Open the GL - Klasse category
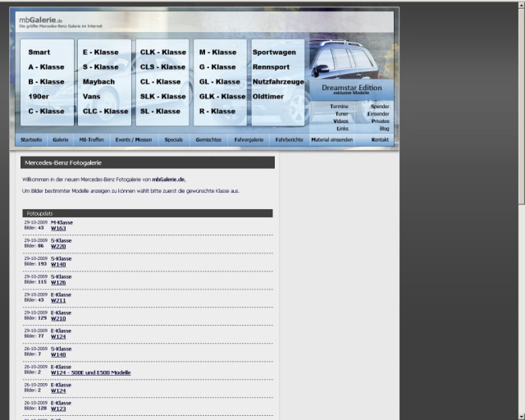 220,82
